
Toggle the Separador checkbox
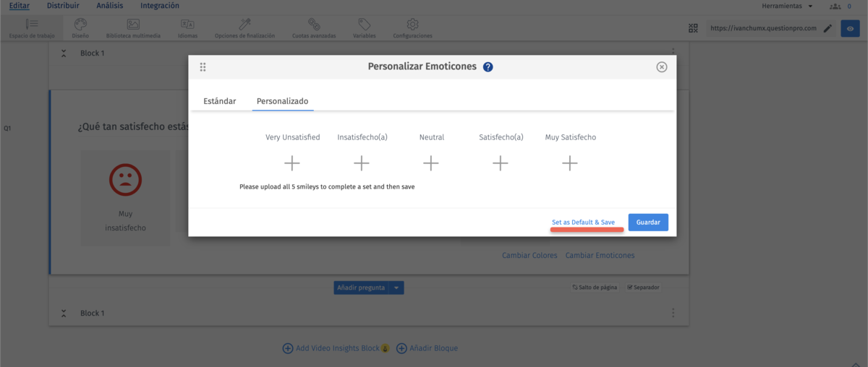coord(630,288)
